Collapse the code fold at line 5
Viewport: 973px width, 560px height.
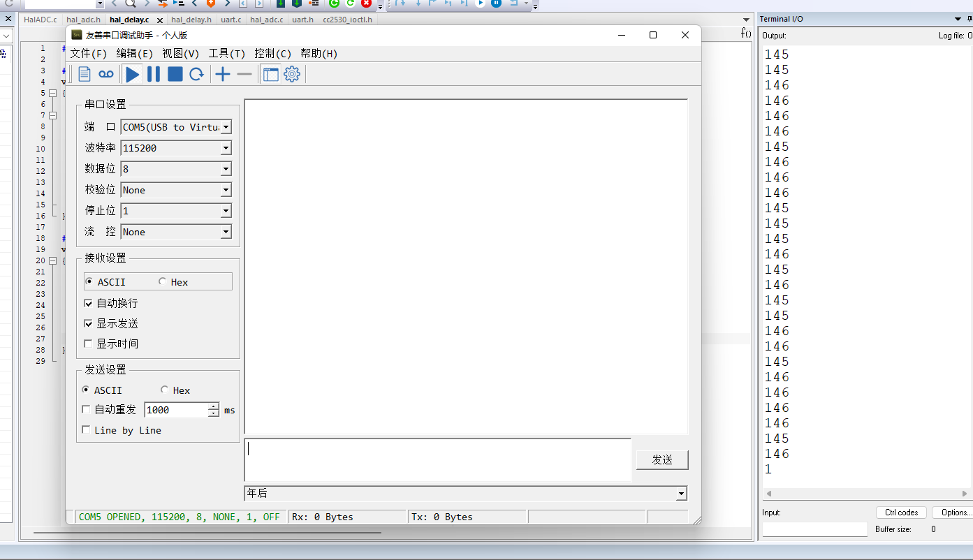coord(52,93)
